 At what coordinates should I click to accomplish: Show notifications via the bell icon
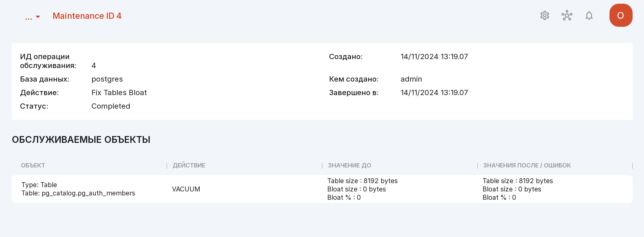pyautogui.click(x=589, y=15)
